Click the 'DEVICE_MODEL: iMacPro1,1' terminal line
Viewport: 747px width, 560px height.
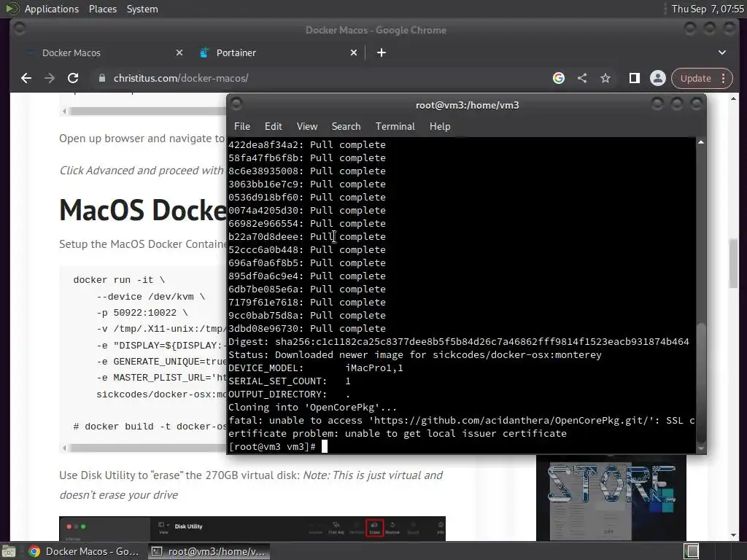(x=316, y=368)
